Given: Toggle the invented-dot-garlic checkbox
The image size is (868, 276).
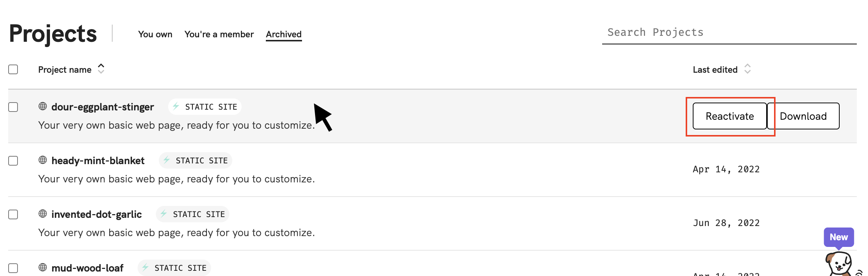Looking at the screenshot, I should (x=13, y=215).
